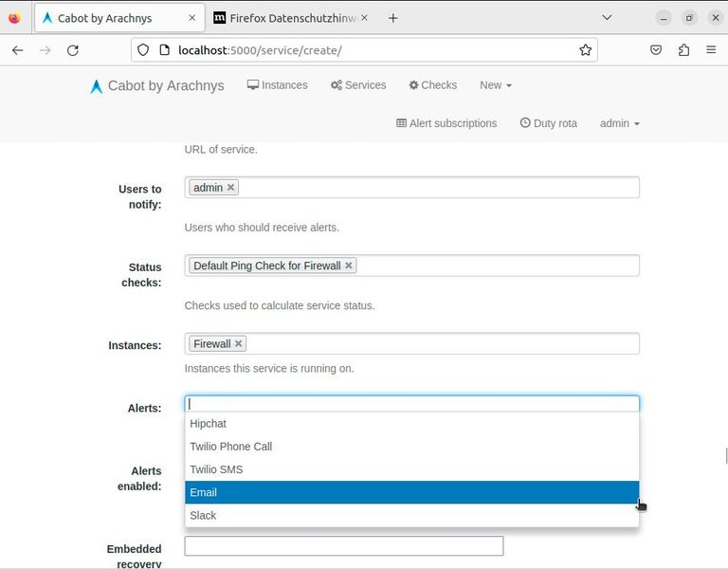Screen dimensions: 728x569
Task: Click the Save to Pocket icon
Action: coord(656,50)
